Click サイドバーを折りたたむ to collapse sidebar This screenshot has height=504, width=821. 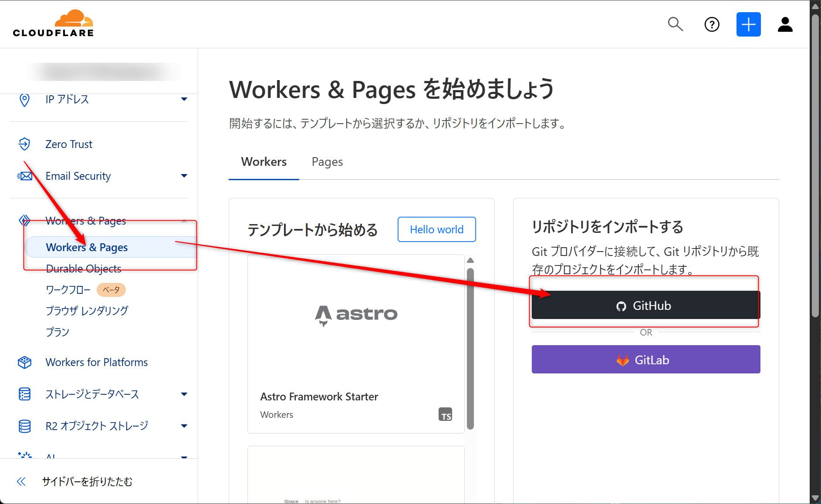tap(87, 481)
